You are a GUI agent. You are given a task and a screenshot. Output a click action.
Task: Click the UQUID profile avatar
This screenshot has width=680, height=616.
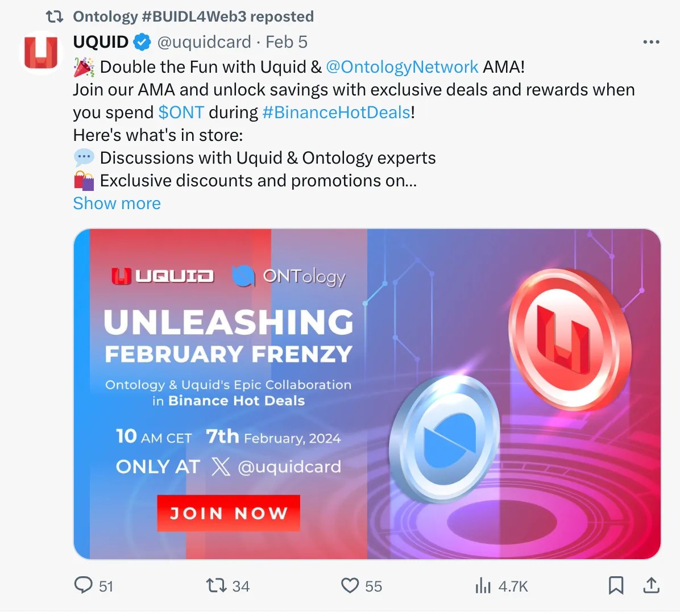click(x=41, y=53)
